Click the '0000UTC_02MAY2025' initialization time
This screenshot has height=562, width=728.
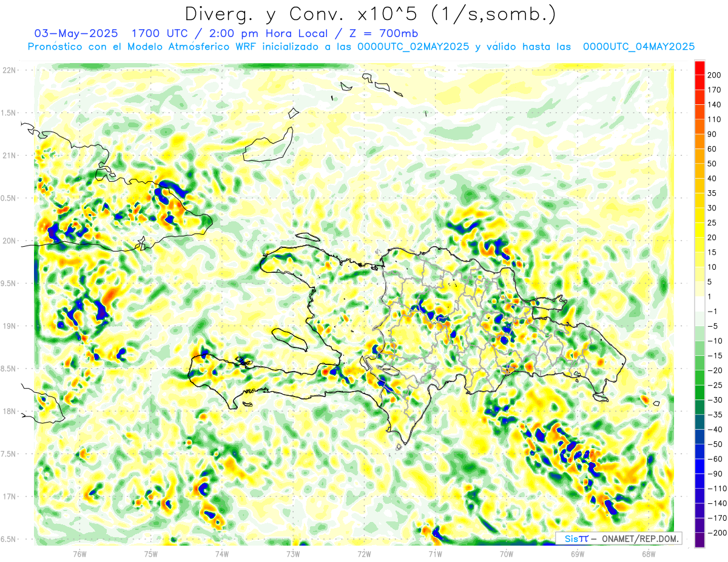[413, 46]
